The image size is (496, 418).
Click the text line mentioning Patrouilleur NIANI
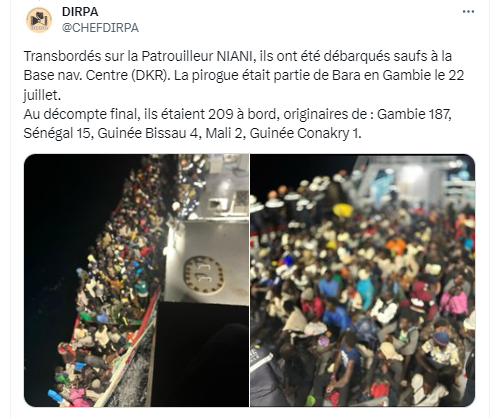point(238,56)
